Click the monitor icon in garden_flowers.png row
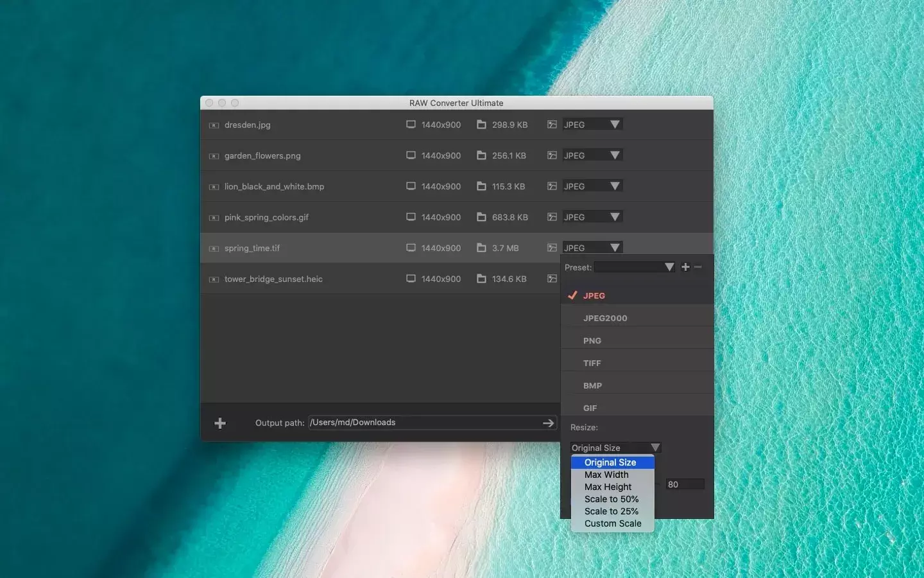Image resolution: width=924 pixels, height=578 pixels. click(x=411, y=155)
